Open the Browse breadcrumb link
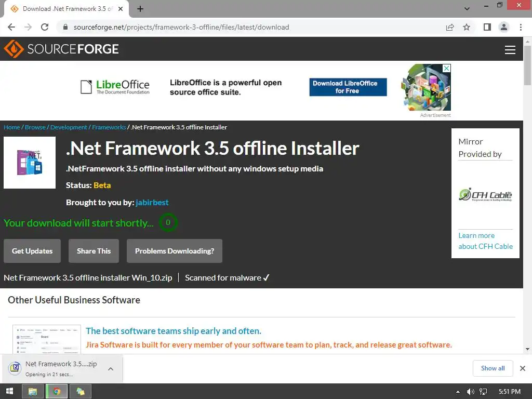The image size is (532, 399). (x=35, y=127)
